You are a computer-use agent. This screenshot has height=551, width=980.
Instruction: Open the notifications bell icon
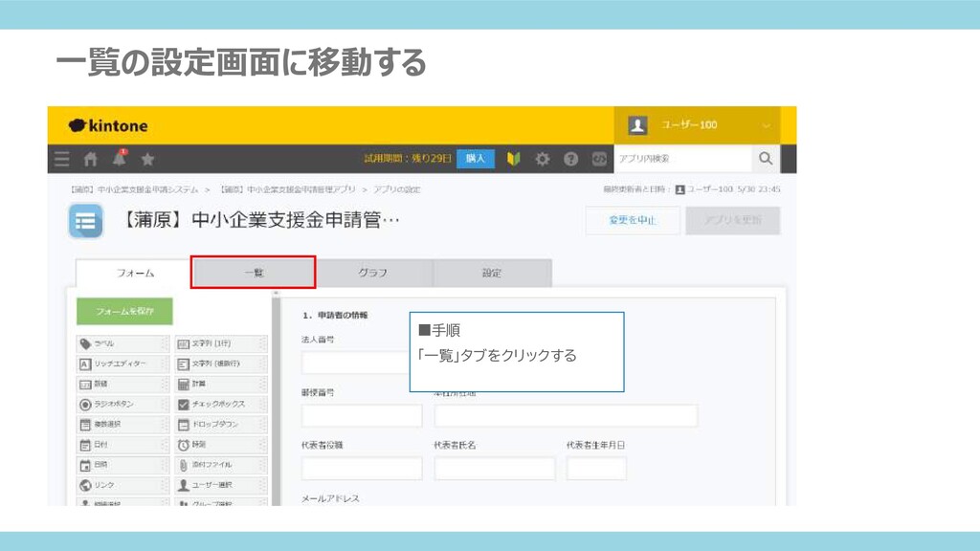119,159
